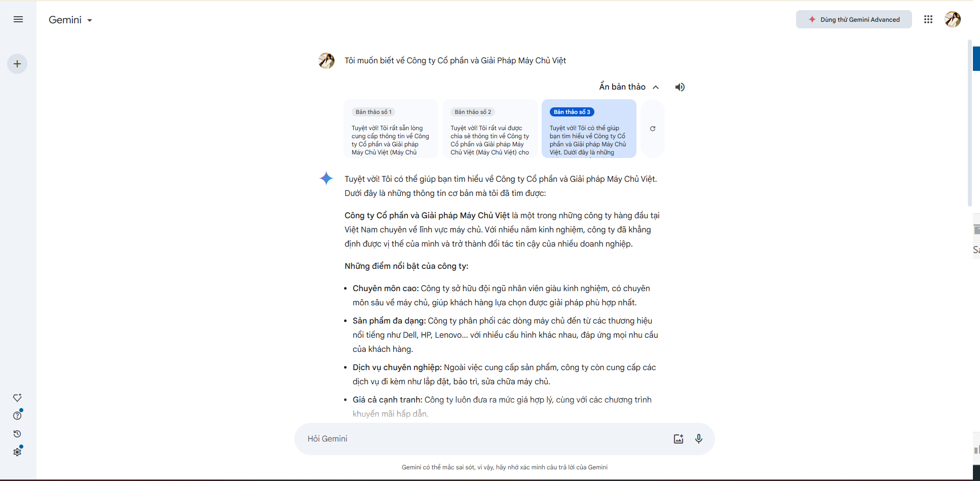Open Help icon in left sidebar
Screen dimensions: 980x481
click(17, 416)
